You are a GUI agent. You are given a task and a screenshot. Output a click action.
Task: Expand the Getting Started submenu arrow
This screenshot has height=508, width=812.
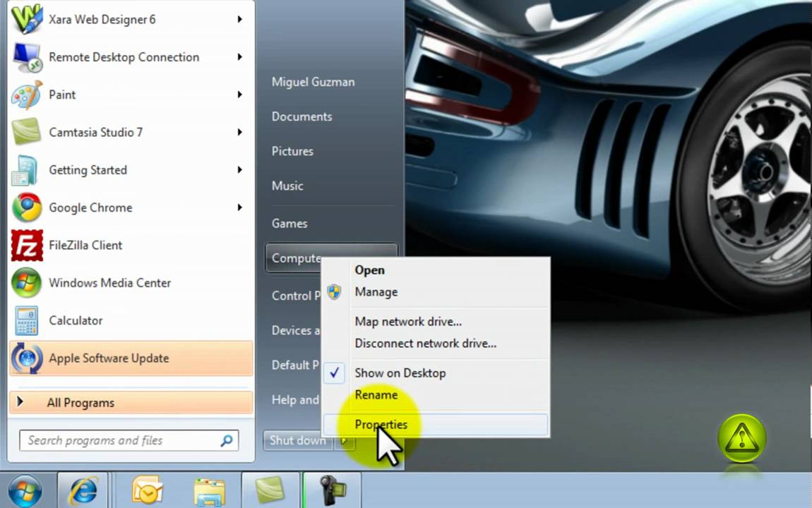[240, 169]
